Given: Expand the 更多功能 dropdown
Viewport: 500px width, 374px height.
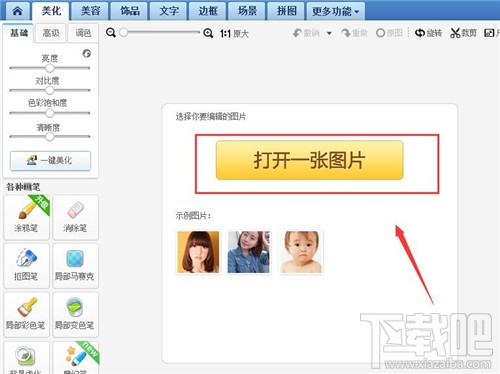Looking at the screenshot, I should click(335, 11).
